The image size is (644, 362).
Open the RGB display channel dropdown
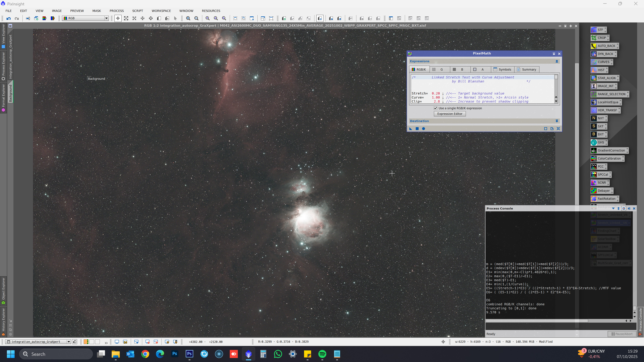point(106,18)
